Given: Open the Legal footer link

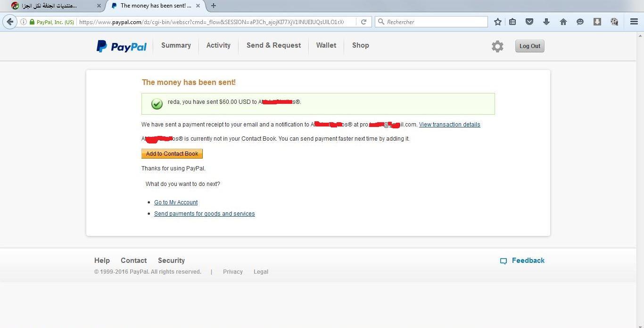Looking at the screenshot, I should 261,272.
